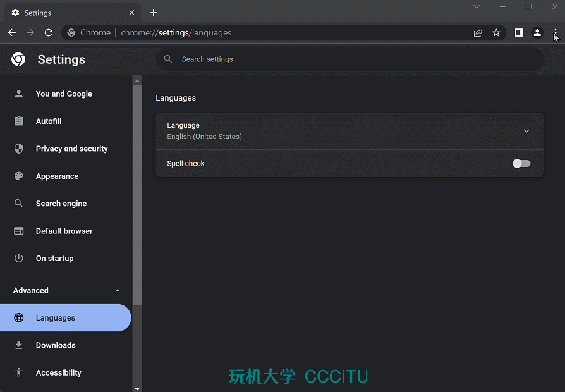
Task: Expand the Language English (United States) row
Action: (x=526, y=131)
